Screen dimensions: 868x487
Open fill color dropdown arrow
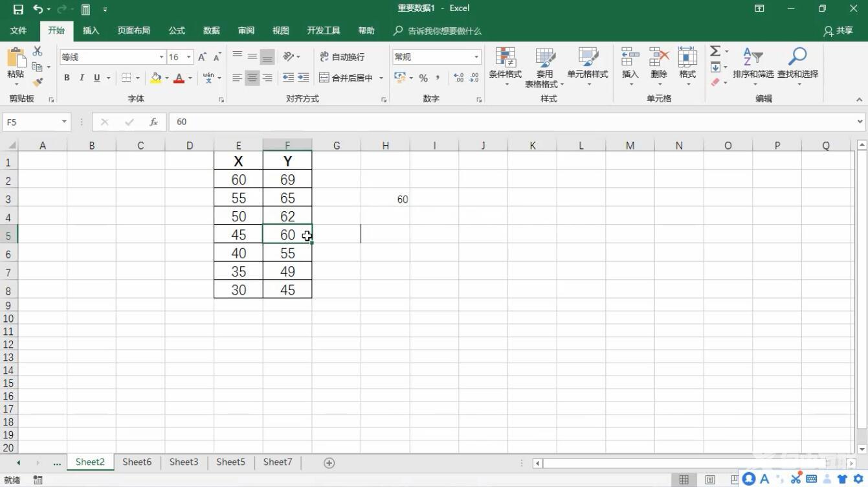166,78
